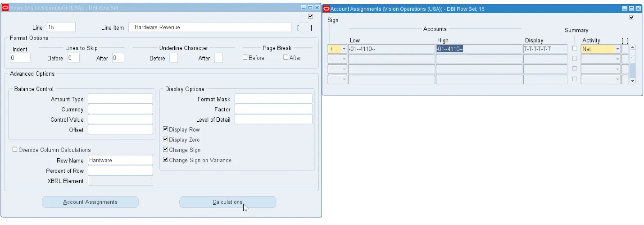Uncheck the Change Sign option
644x225 pixels.
pos(165,150)
